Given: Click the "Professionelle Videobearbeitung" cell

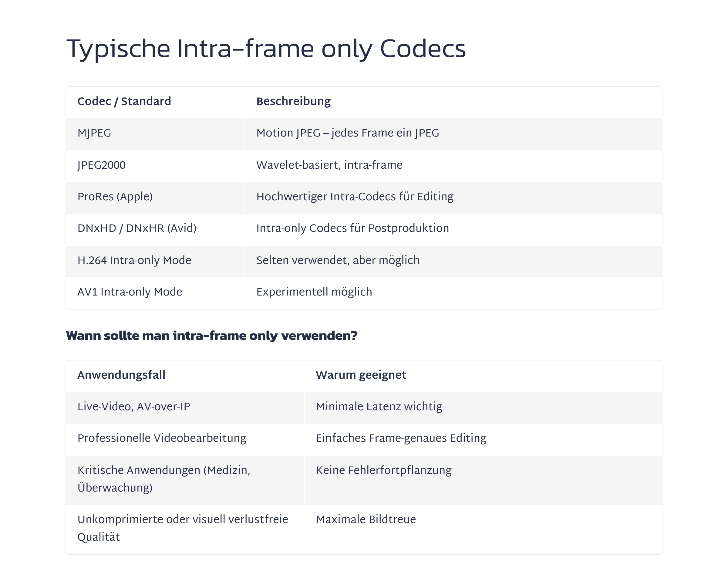Looking at the screenshot, I should (x=162, y=438).
